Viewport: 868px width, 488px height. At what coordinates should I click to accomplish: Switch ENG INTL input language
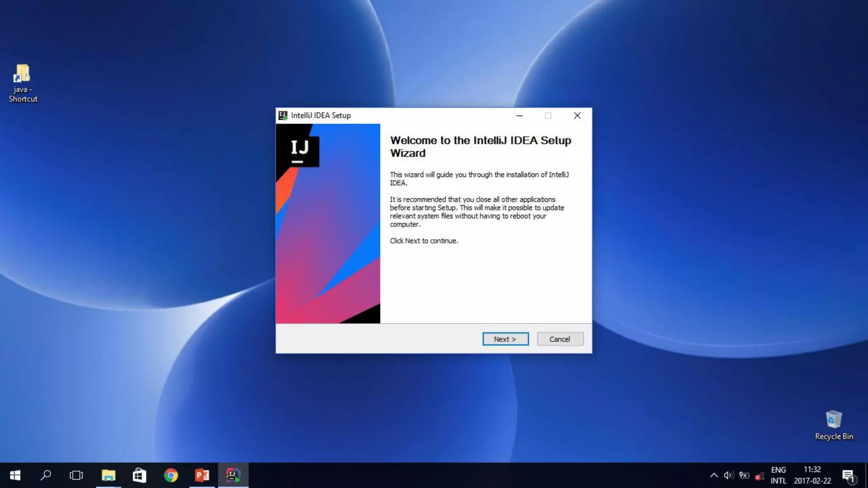778,475
